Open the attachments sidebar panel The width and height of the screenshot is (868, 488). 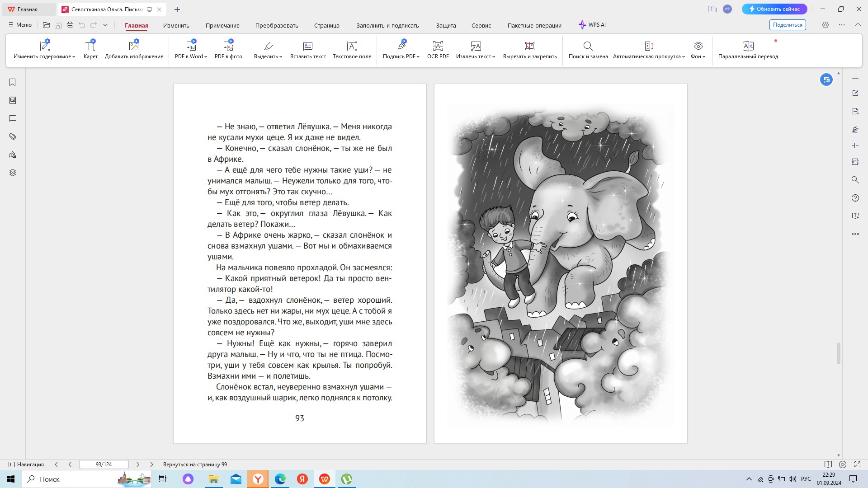tap(13, 136)
